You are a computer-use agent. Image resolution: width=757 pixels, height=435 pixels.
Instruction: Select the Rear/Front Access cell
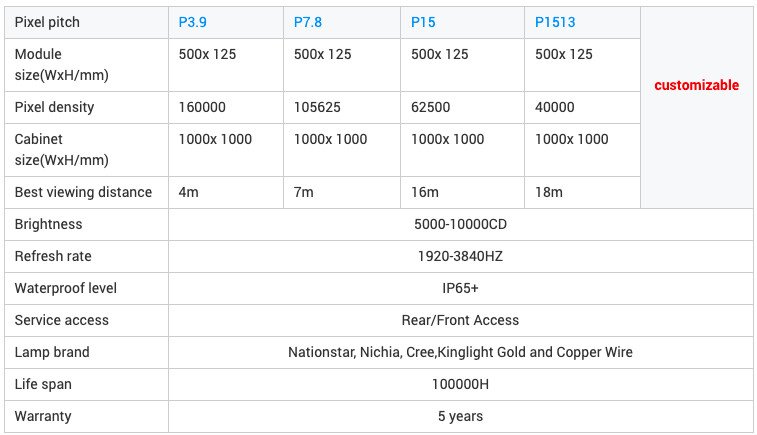tap(460, 320)
